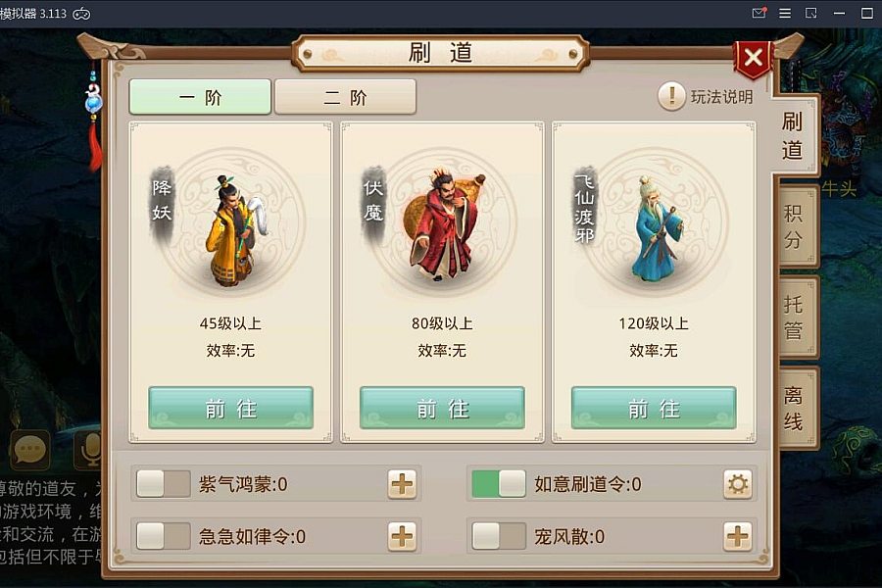Click the 玩法说明 exclamation info icon
The height and width of the screenshot is (588, 882).
(x=671, y=96)
